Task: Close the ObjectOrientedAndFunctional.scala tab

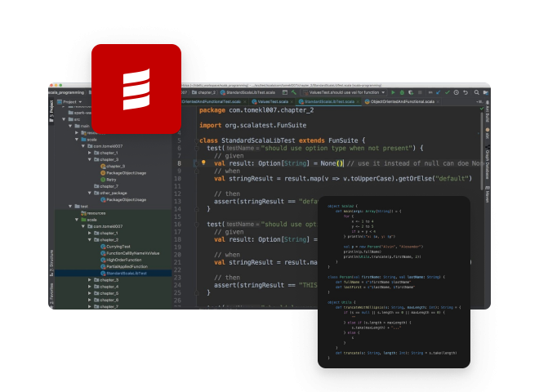Action: (438, 102)
